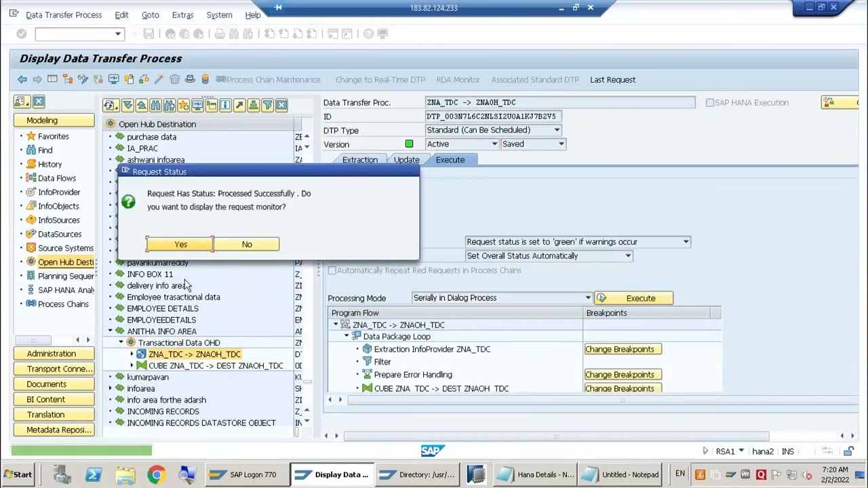This screenshot has width=868, height=488.
Task: Select InfoProvider in Modeling tree
Action: 59,192
